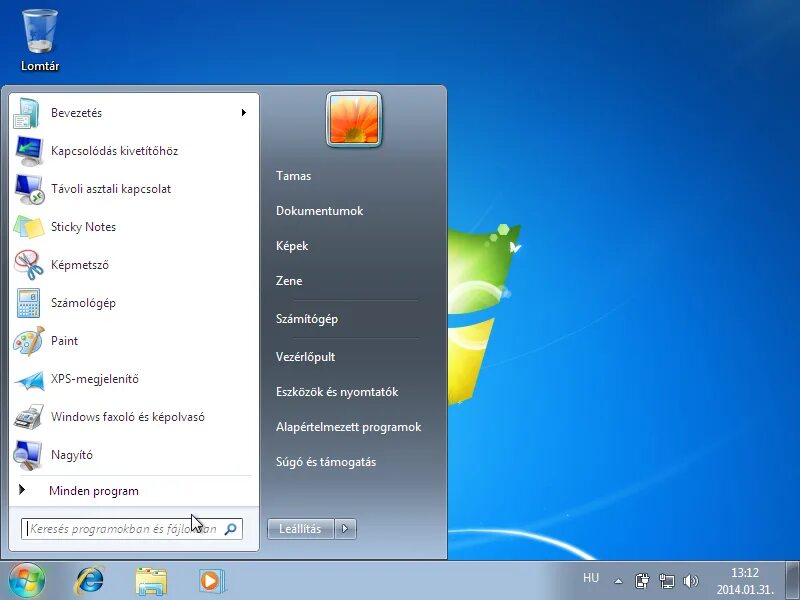The height and width of the screenshot is (600, 800).
Task: Open the Számológép calculator icon
Action: 28,303
